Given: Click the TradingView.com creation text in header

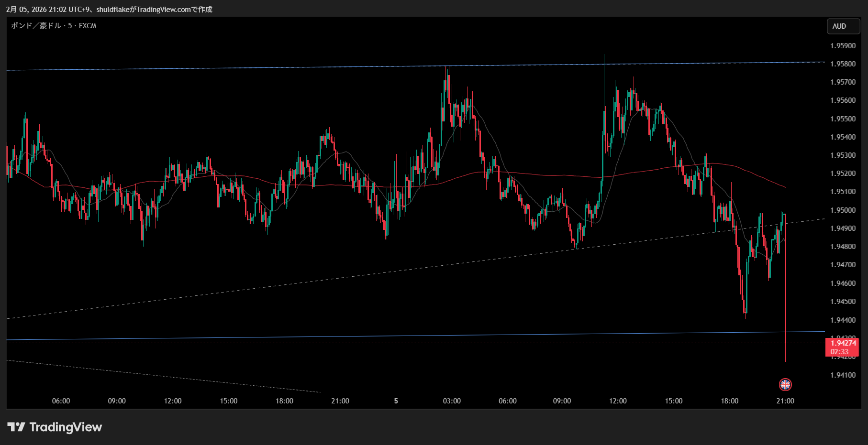Looking at the screenshot, I should (x=164, y=9).
